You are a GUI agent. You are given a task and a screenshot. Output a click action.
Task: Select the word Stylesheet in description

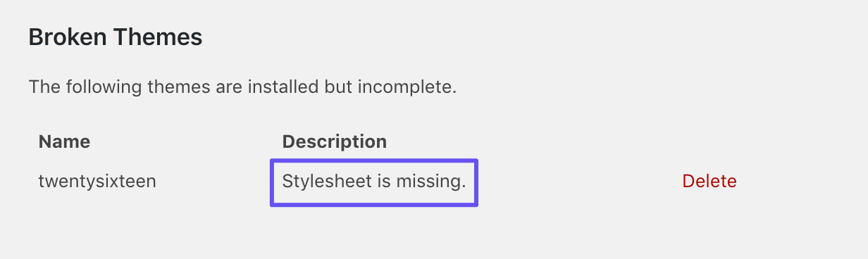(326, 182)
